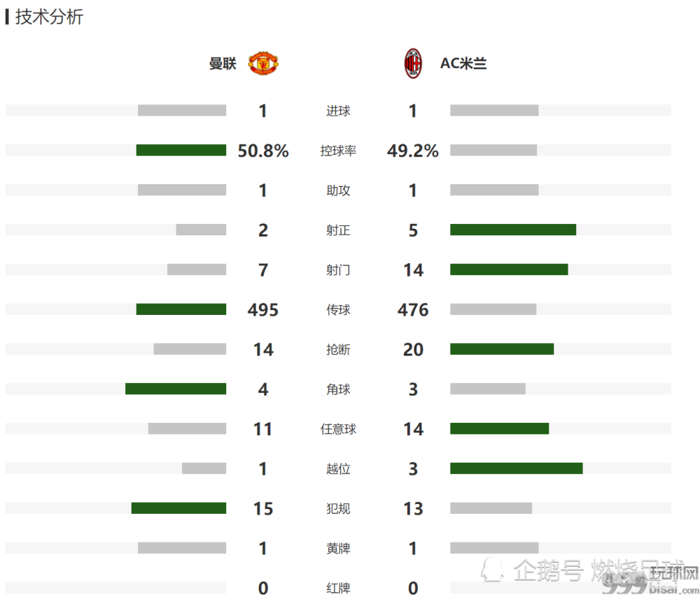The width and height of the screenshot is (700, 595).
Task: Select the AC米兰 team name
Action: [x=463, y=64]
